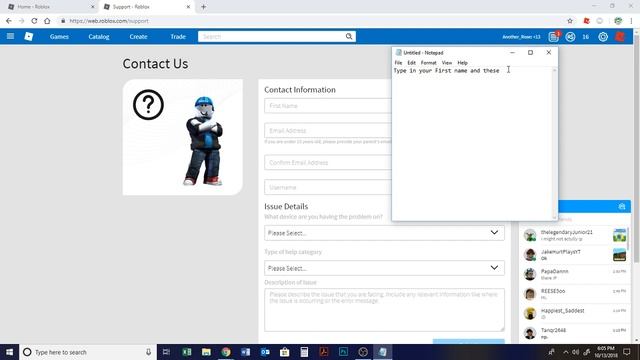Click the red icon at navbar right end
This screenshot has height=360, width=640.
(620, 37)
